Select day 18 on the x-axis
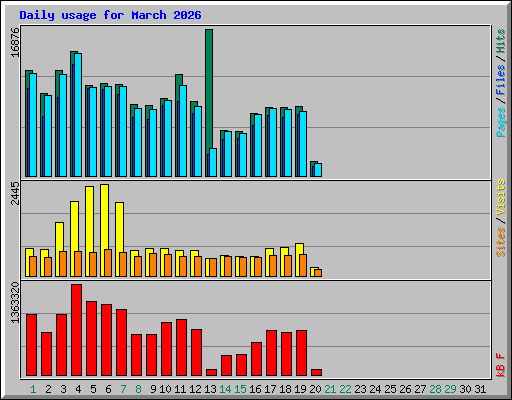512x400 pixels. pos(285,389)
